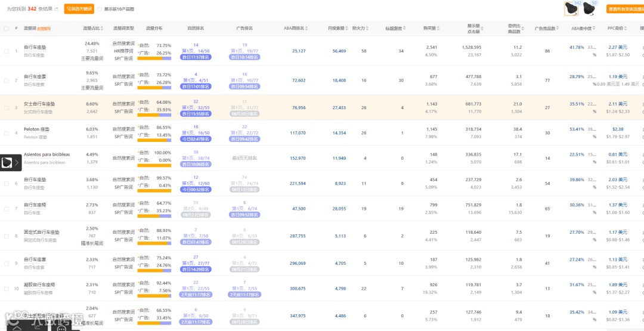Click PPC bid 2.27 美元

pyautogui.click(x=618, y=48)
